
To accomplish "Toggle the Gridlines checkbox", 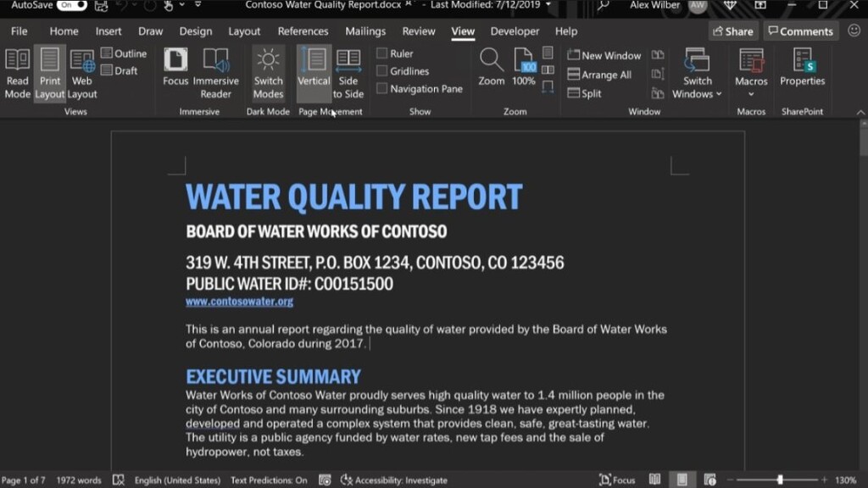I will coord(382,71).
